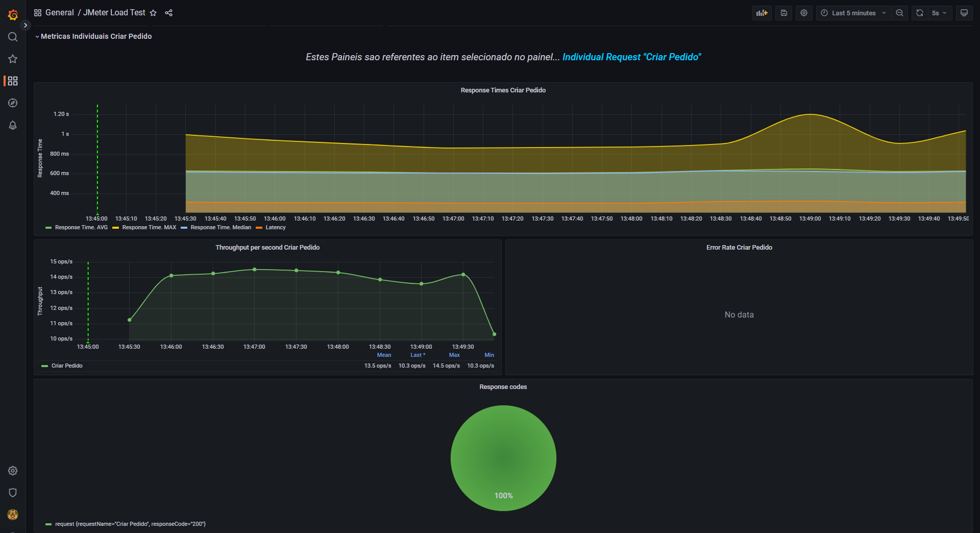Open the Alerting bell icon

coord(13,125)
